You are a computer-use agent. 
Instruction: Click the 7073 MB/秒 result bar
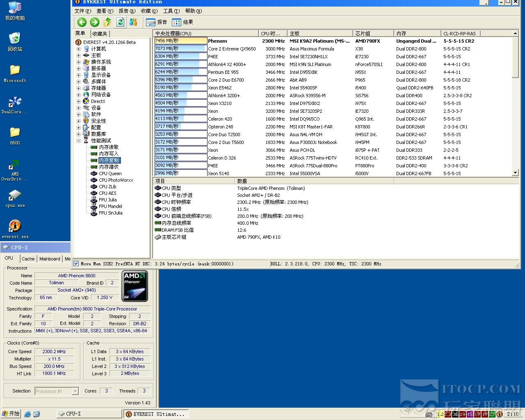point(181,48)
